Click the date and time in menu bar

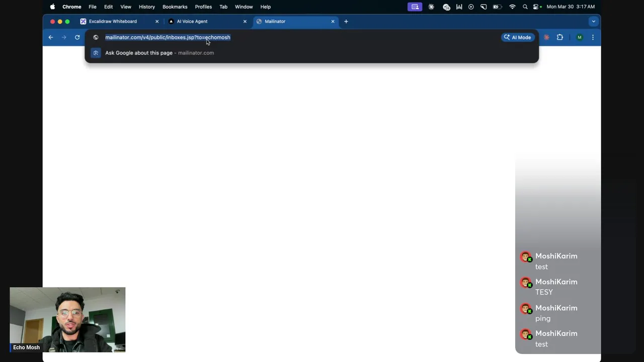[571, 7]
